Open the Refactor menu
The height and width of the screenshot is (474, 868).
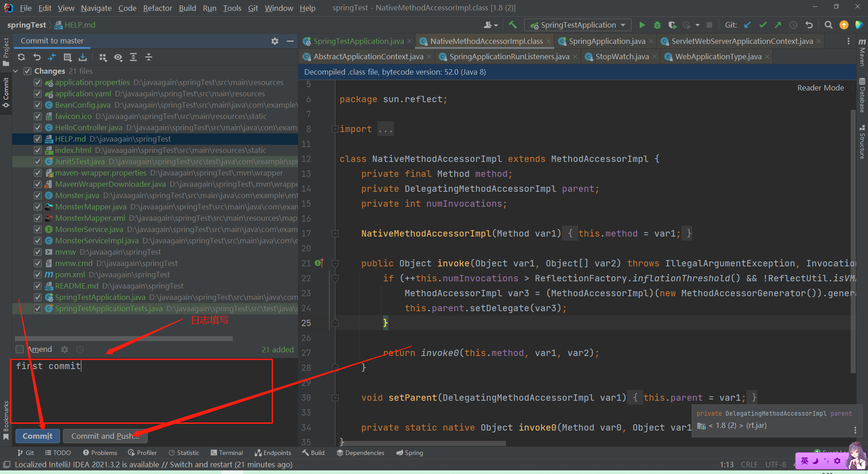tap(157, 8)
